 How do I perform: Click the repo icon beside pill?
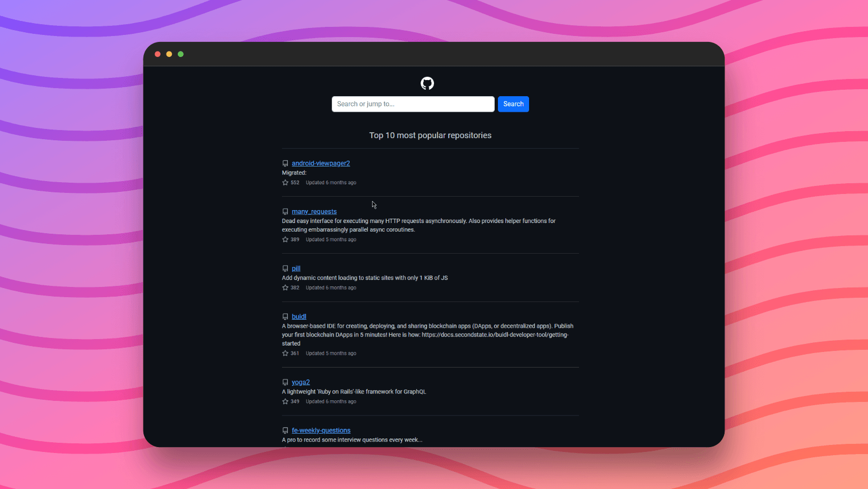coord(285,269)
